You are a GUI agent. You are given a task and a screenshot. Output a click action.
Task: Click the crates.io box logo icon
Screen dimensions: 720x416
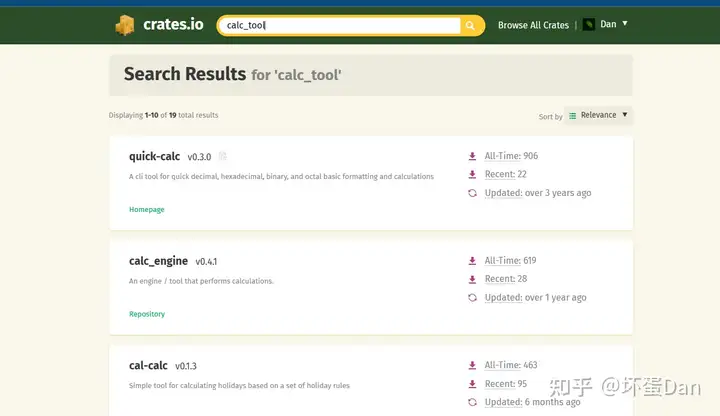click(x=125, y=25)
